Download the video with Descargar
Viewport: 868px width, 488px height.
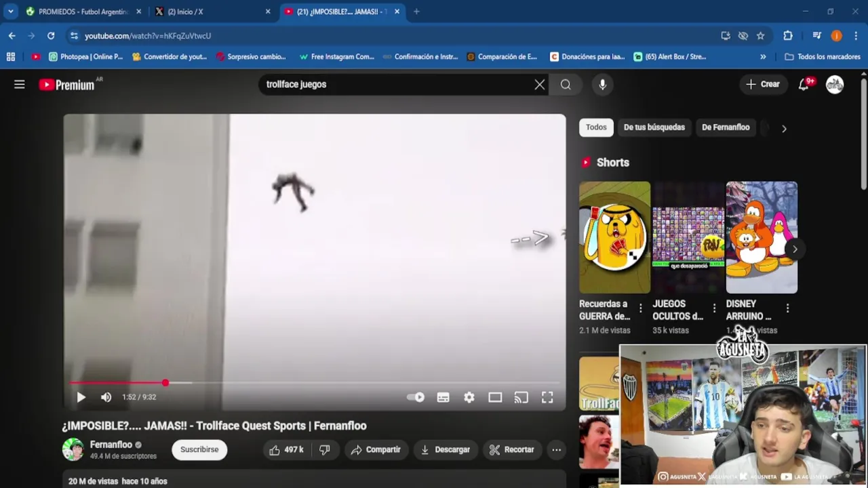[445, 449]
